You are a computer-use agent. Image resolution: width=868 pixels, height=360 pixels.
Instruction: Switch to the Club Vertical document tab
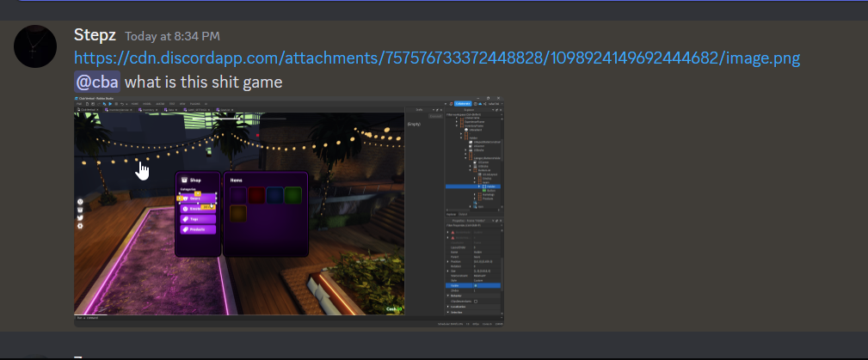88,109
